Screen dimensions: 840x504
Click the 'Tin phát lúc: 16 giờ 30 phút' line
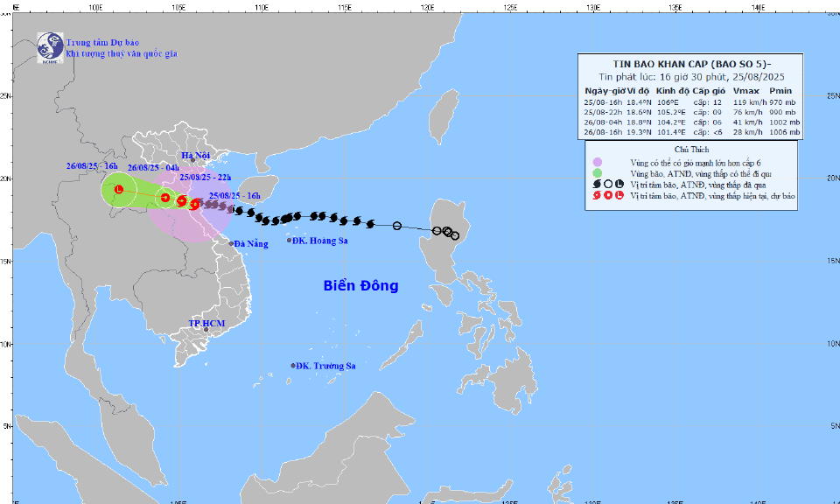[x=691, y=77]
